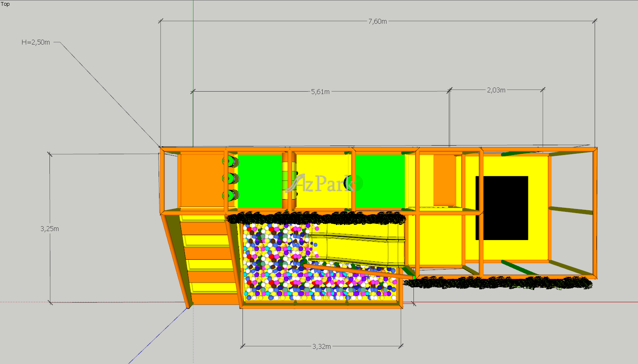Select the 7,60m dimension text
Screen dimensions: 638x364
pos(377,21)
